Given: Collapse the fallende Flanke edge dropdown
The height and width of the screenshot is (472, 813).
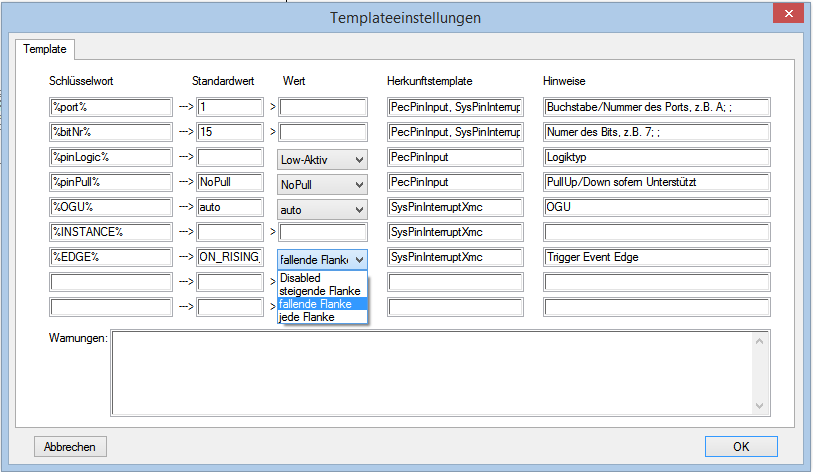Looking at the screenshot, I should [359, 259].
